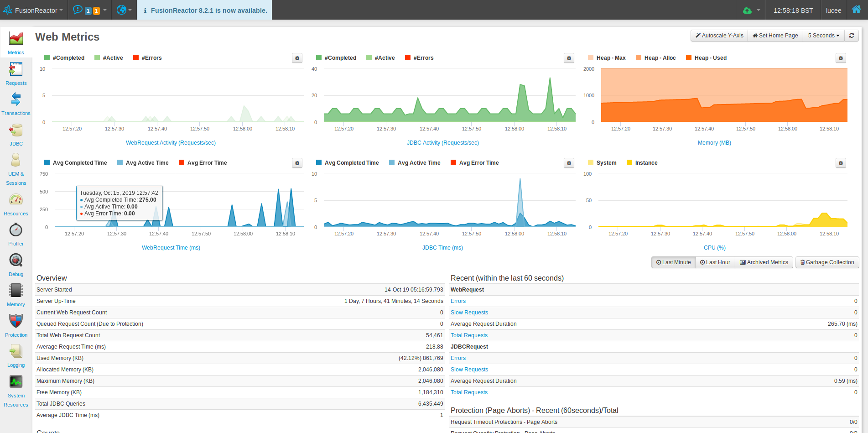Open the globe instance dropdown

click(124, 10)
